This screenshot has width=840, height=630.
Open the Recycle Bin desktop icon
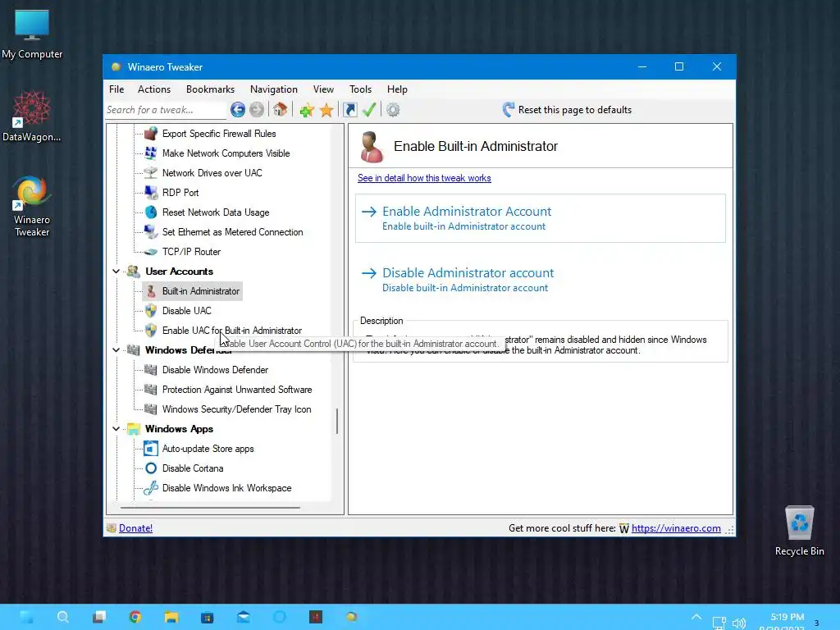[x=799, y=531]
